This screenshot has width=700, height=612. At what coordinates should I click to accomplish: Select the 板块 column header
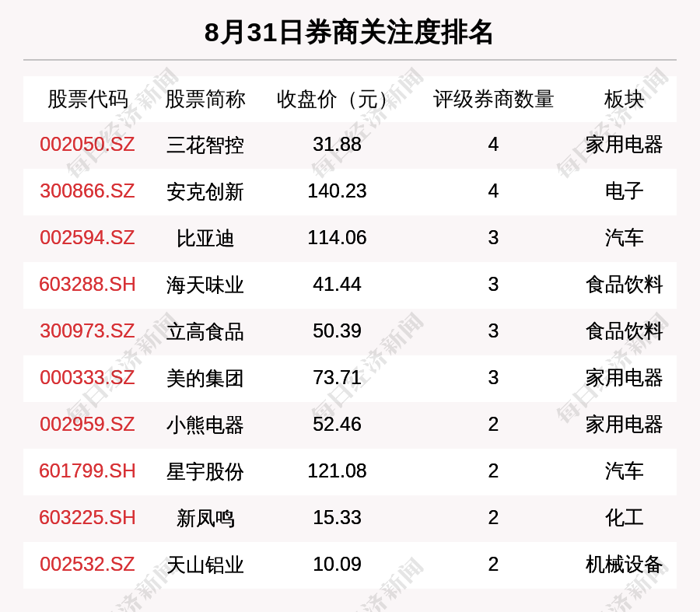click(624, 99)
